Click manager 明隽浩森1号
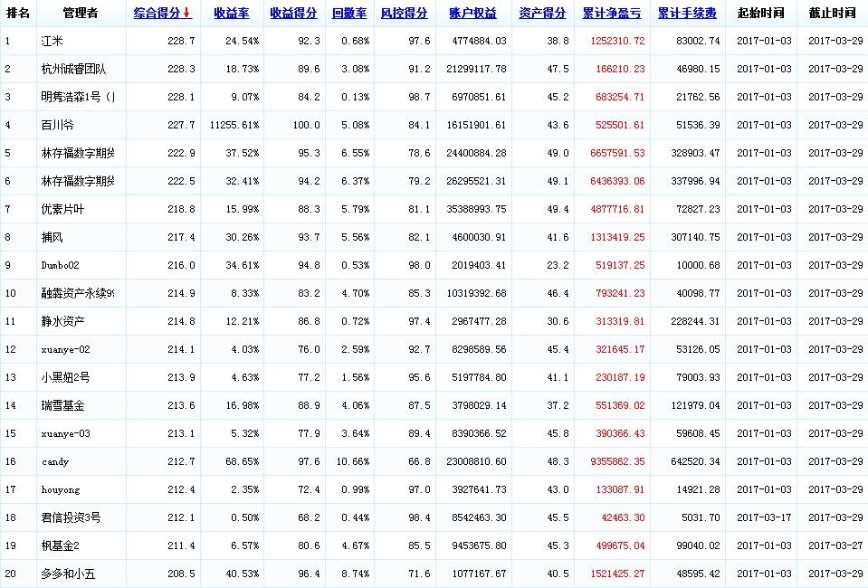The height and width of the screenshot is (588, 868). pyautogui.click(x=78, y=97)
